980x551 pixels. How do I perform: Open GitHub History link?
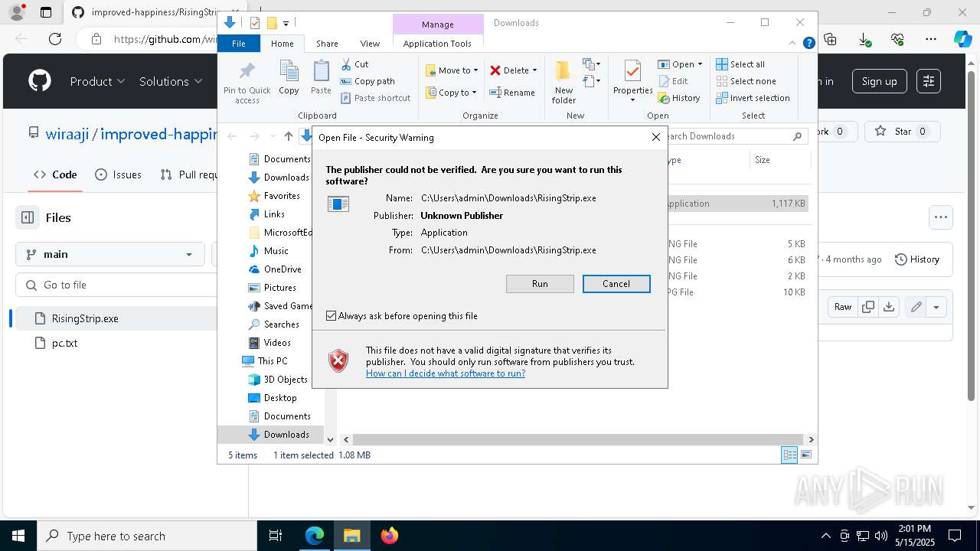[x=917, y=259]
